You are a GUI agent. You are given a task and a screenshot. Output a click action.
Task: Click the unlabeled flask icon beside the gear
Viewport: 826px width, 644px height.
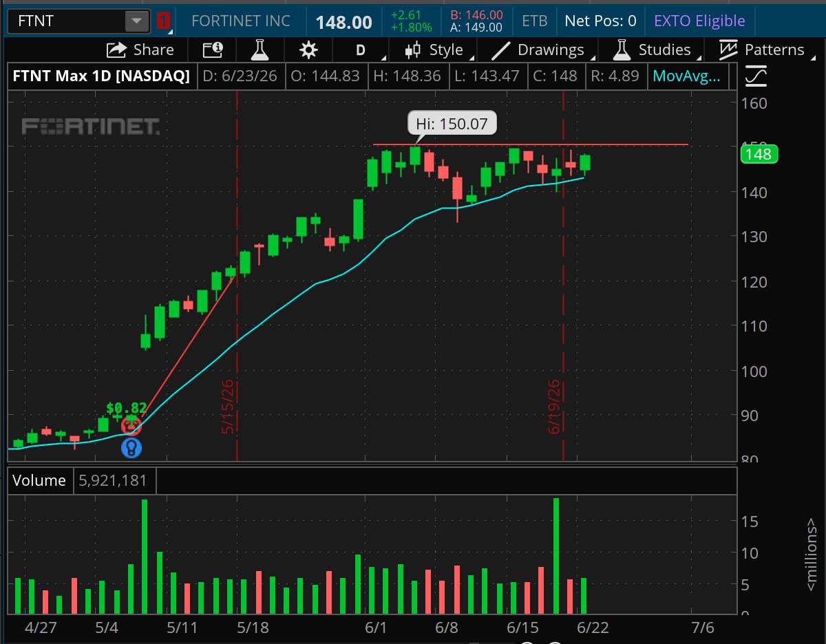pos(260,50)
